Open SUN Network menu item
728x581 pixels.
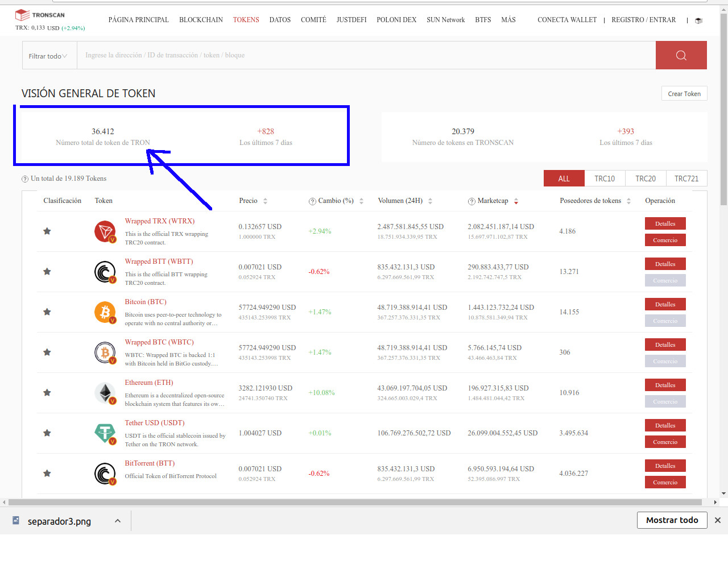(x=446, y=20)
